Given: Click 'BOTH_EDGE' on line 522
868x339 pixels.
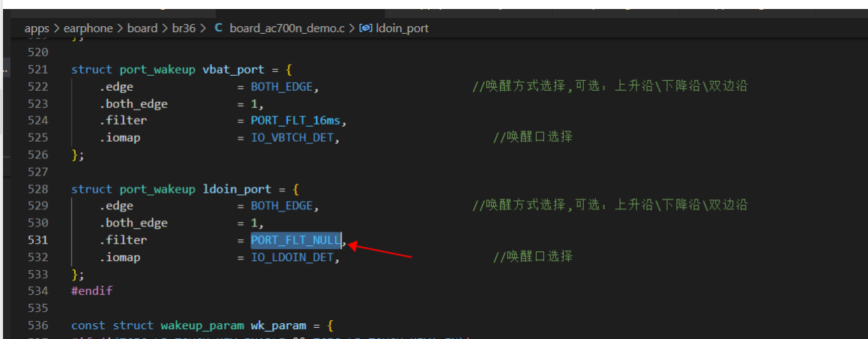Looking at the screenshot, I should [x=283, y=86].
